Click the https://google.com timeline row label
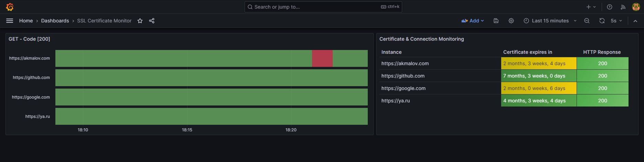 click(x=31, y=97)
